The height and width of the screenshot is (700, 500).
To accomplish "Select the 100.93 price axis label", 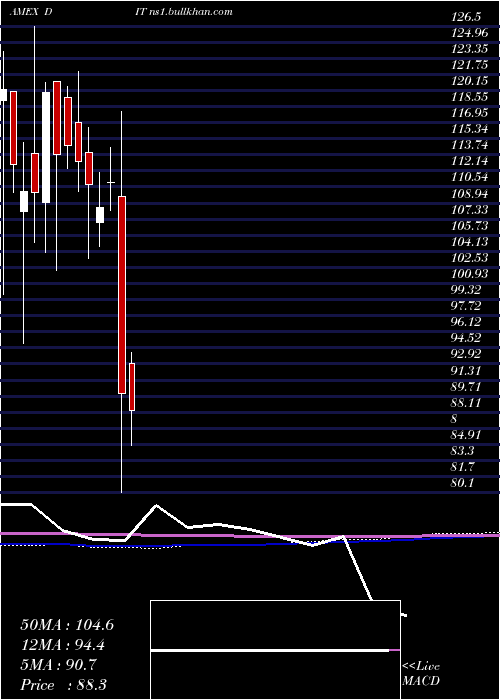I will [x=469, y=274].
